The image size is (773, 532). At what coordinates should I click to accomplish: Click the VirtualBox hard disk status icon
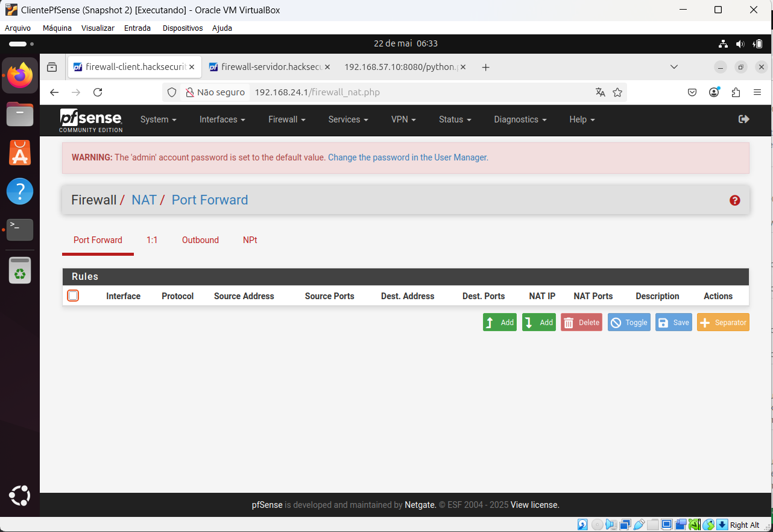coord(583,525)
